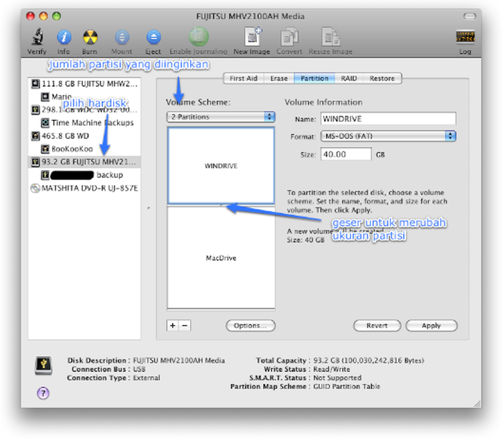
Task: Open the Volume Scheme dropdown
Action: pyautogui.click(x=221, y=117)
